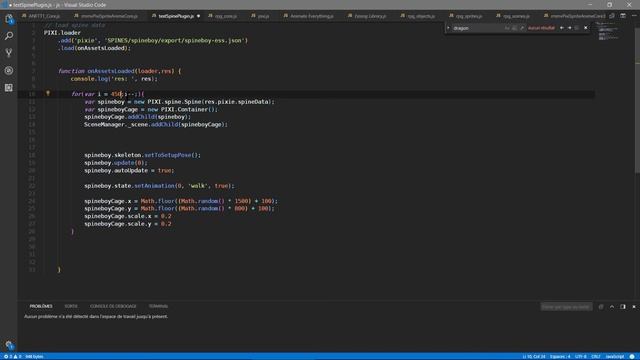The height and width of the screenshot is (360, 640).
Task: Open the Source Control view
Action: (x=9, y=53)
